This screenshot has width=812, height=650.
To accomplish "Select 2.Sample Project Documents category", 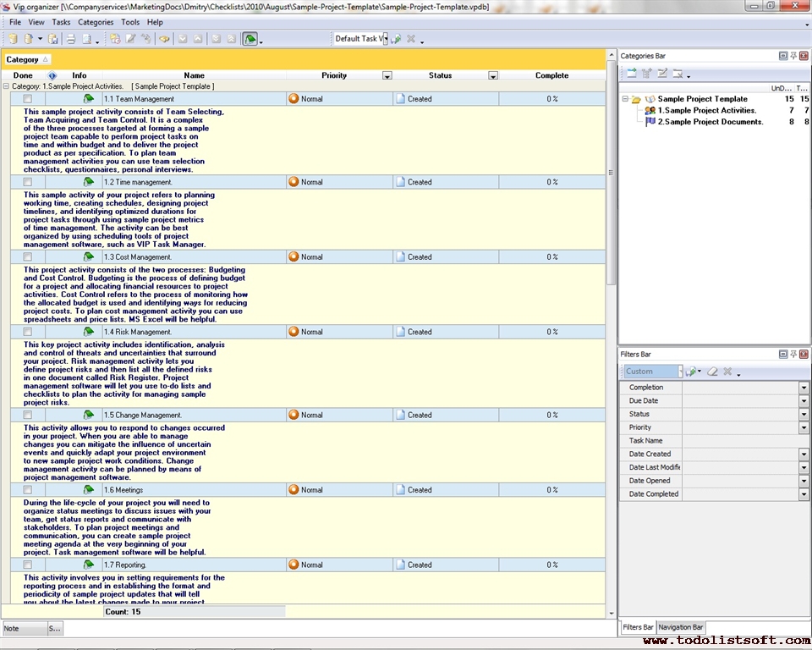I will coord(710,122).
